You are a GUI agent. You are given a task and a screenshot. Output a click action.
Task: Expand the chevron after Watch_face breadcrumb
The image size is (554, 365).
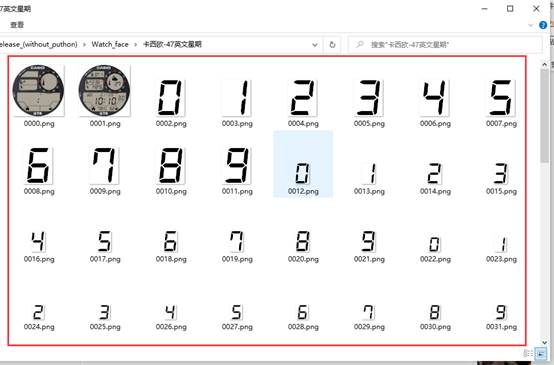pos(136,45)
